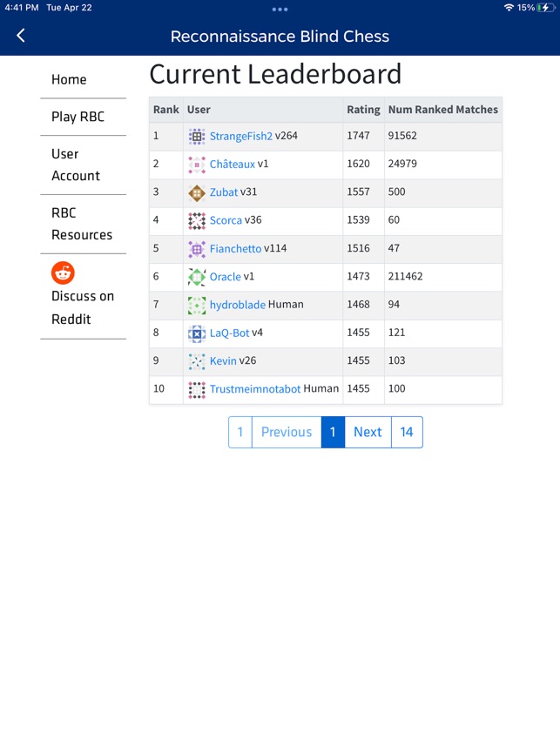Viewport: 560px width, 747px height.
Task: Click the Châteaux avatar icon
Action: tap(197, 165)
